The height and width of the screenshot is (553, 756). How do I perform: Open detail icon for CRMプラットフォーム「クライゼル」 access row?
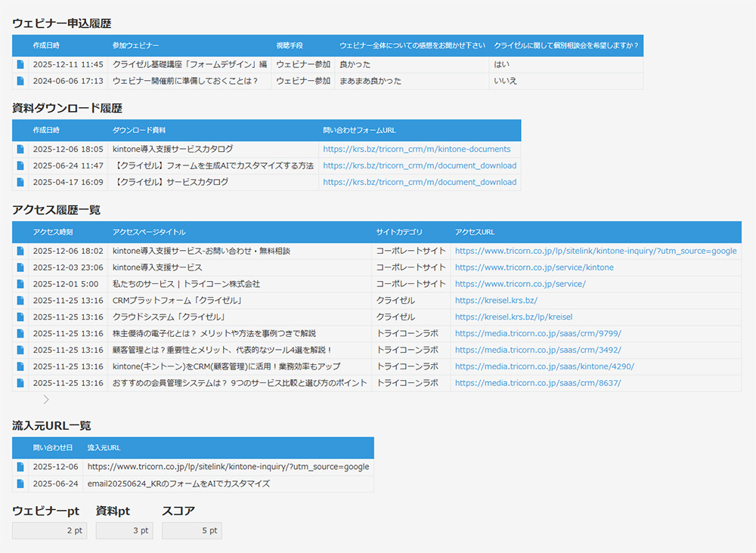point(20,300)
